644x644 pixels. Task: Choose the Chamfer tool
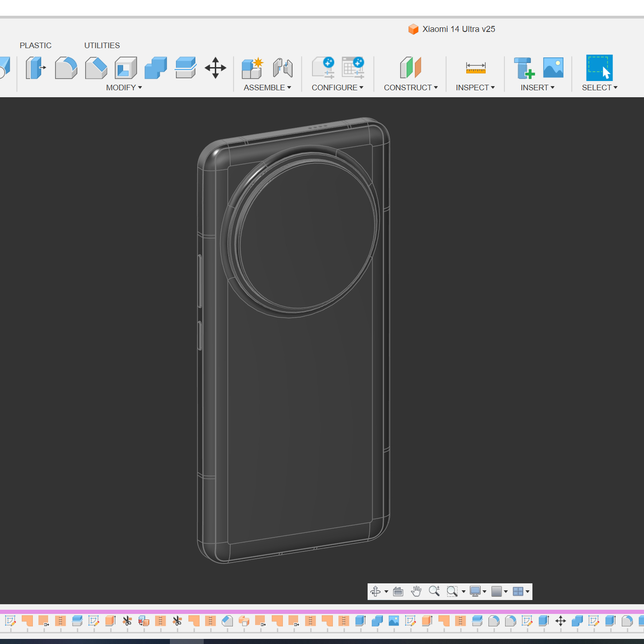pos(96,68)
